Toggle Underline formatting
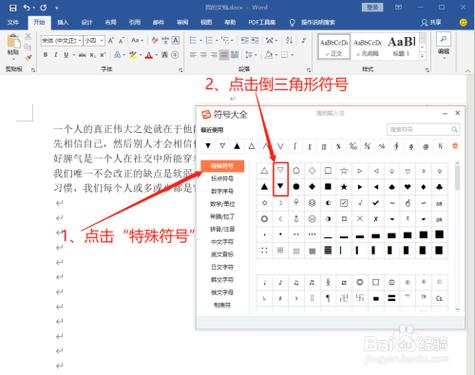 (66, 55)
